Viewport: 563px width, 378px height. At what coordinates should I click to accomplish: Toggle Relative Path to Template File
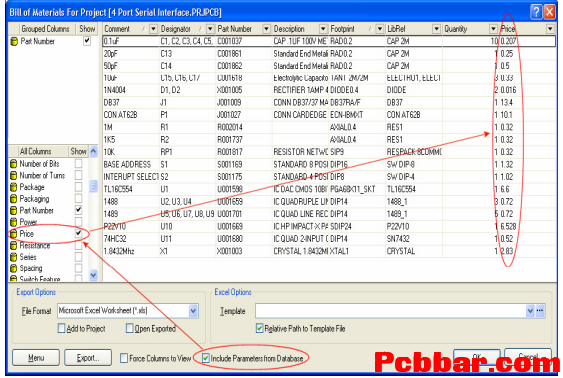coord(260,328)
